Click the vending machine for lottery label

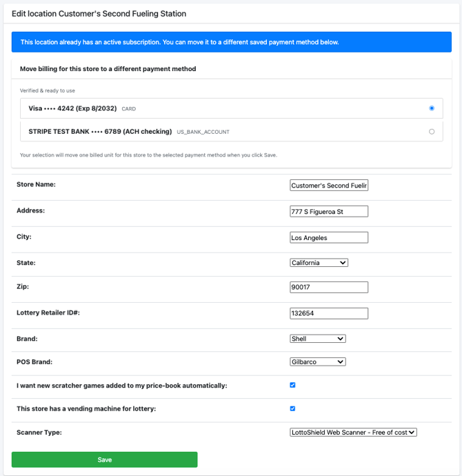click(x=86, y=409)
